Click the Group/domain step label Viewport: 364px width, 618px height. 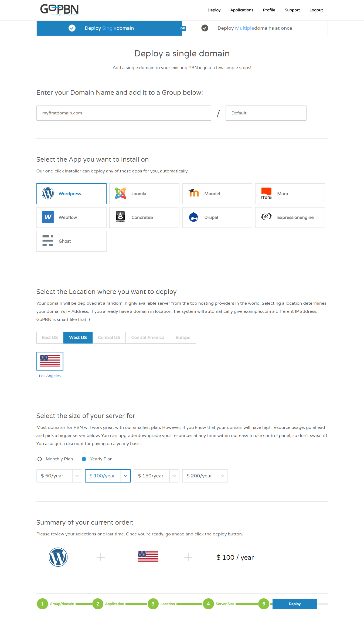[x=62, y=604]
